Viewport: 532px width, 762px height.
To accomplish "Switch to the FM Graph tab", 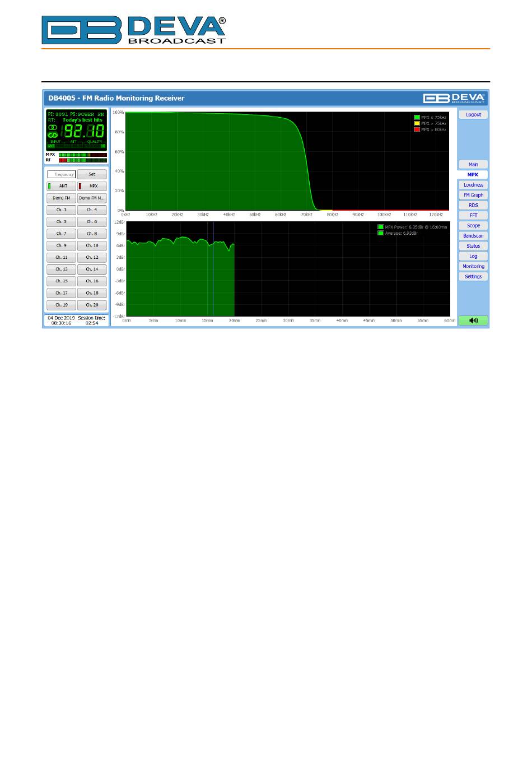I will (x=473, y=195).
